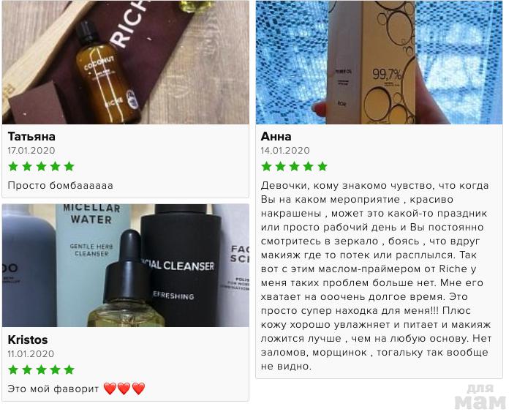This screenshot has height=420, width=517.
Task: Open Анна's primer oil box photo
Action: 380,62
